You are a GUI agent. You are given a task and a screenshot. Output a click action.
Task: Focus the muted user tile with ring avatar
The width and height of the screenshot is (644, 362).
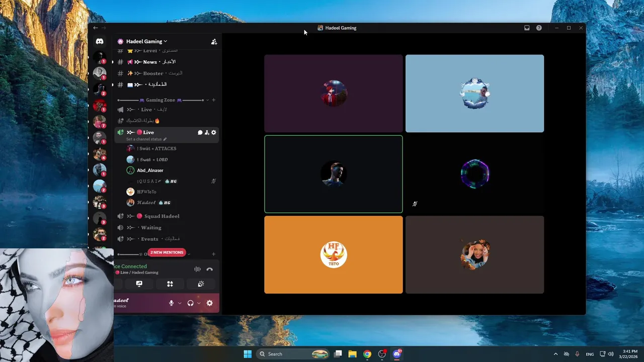pos(474,174)
